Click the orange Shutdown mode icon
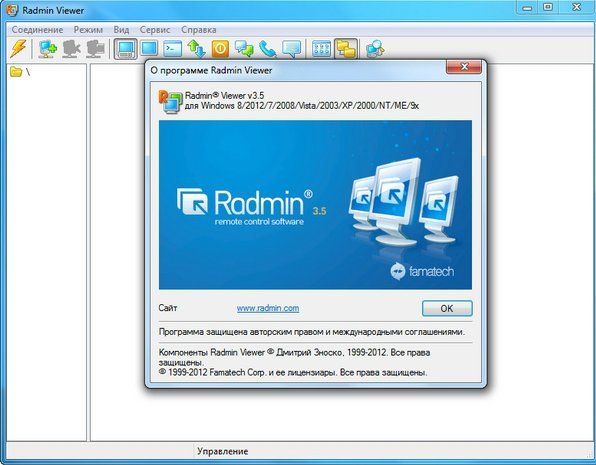 pyautogui.click(x=220, y=49)
